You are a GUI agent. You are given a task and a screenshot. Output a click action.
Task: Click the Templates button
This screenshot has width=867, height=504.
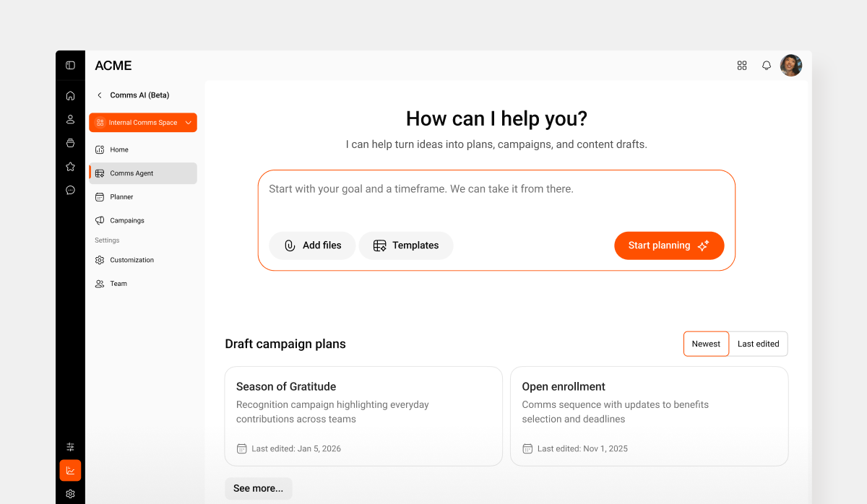click(406, 246)
